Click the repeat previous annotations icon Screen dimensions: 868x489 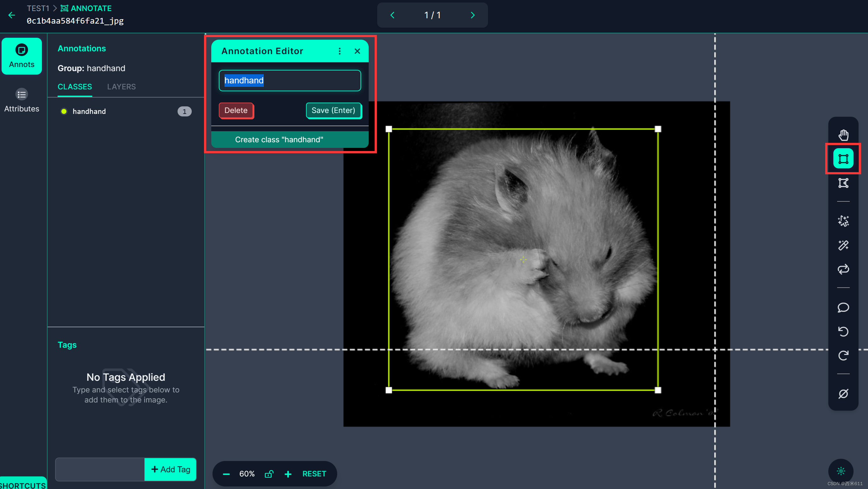(x=843, y=269)
